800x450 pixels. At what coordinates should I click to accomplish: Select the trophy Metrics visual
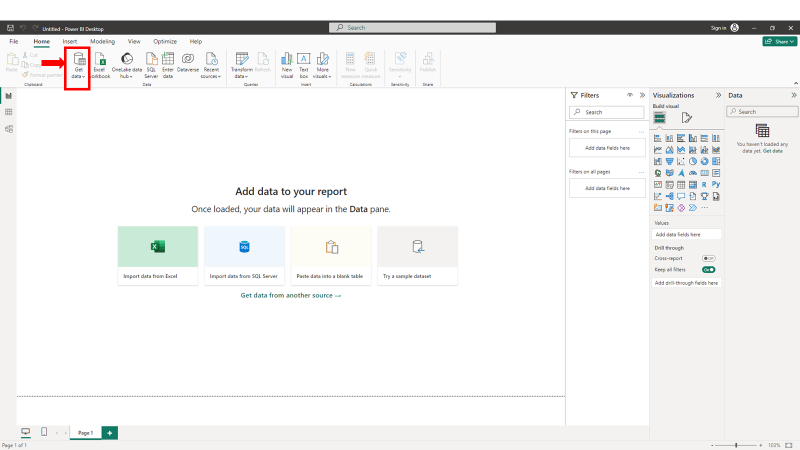705,196
